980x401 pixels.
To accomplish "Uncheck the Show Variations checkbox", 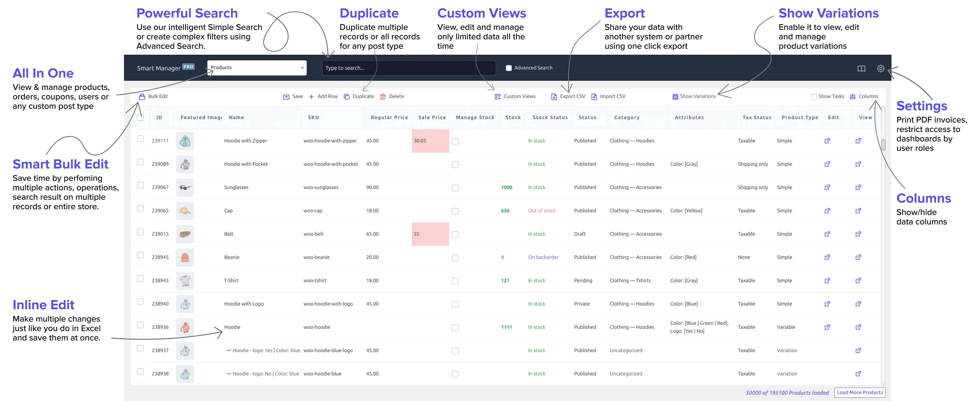I will [675, 97].
